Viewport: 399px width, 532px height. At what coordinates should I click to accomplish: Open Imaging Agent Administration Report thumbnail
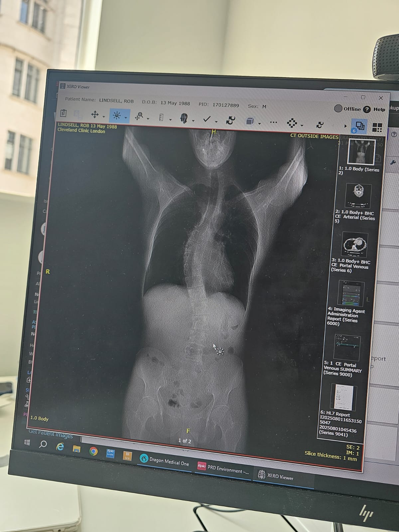point(351,293)
